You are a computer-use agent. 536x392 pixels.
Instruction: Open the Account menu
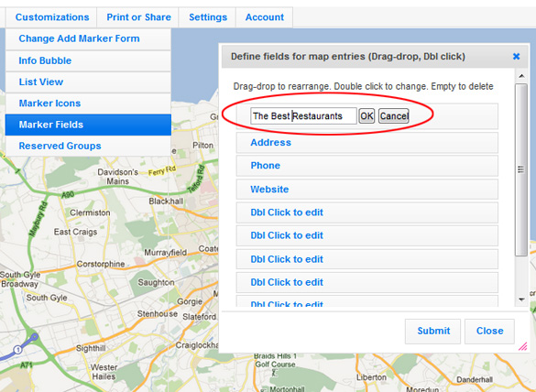coord(265,17)
